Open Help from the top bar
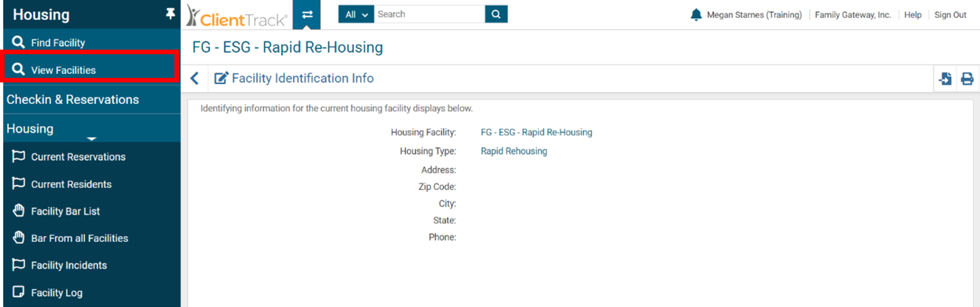This screenshot has width=980, height=307. (913, 14)
